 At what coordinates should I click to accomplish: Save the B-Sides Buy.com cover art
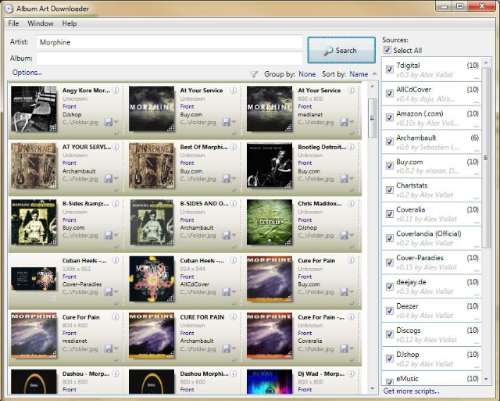(x=108, y=235)
